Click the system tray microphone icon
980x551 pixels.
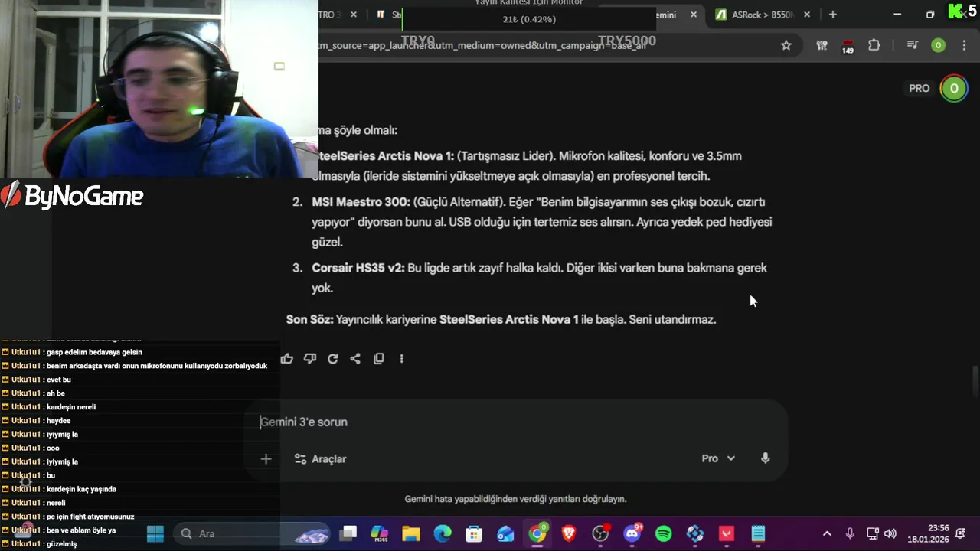pyautogui.click(x=850, y=533)
